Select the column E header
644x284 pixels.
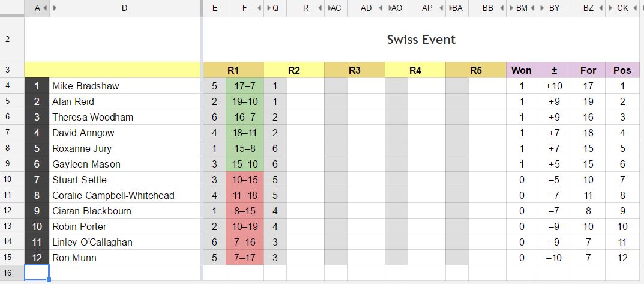(215, 8)
